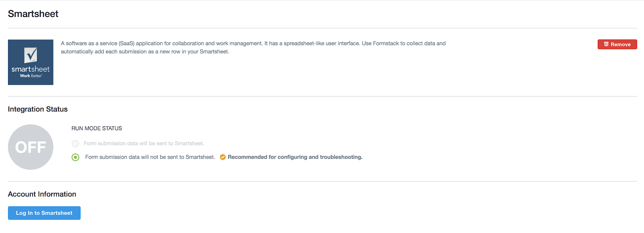The image size is (644, 233).
Task: Click the Smartsheet page title
Action: pyautogui.click(x=33, y=14)
